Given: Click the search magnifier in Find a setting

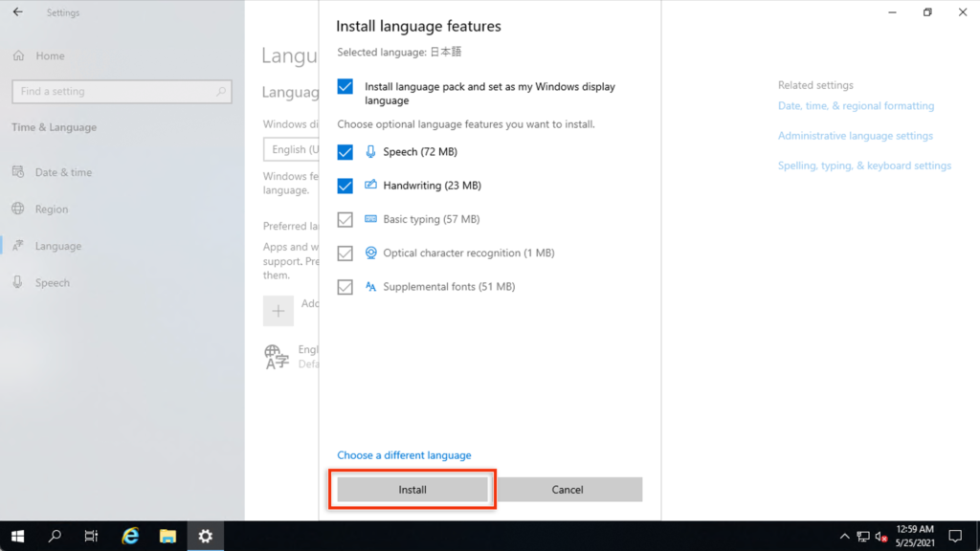Looking at the screenshot, I should coord(221,91).
